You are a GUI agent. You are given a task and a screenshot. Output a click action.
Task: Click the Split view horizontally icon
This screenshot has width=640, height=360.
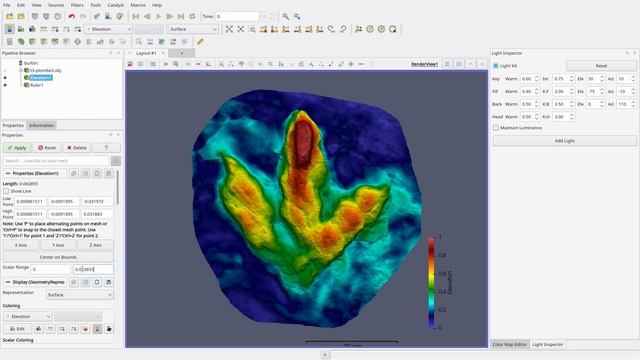tap(448, 64)
